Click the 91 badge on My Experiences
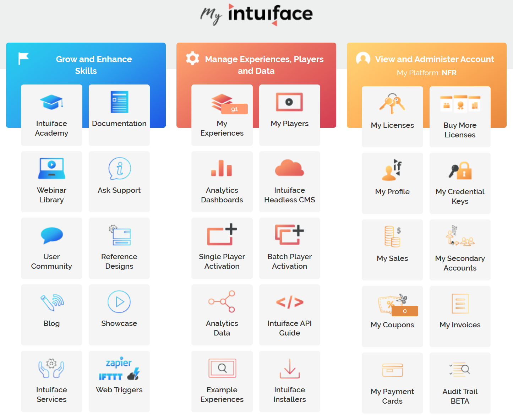 pos(234,109)
